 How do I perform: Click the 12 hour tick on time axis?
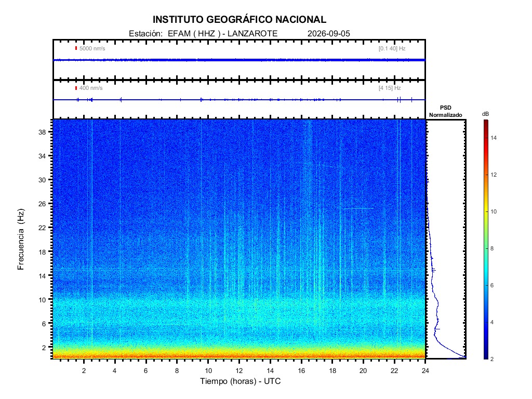pyautogui.click(x=239, y=371)
